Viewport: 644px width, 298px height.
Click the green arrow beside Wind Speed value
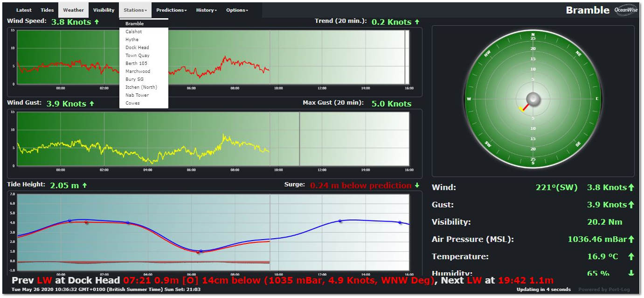[x=97, y=22]
